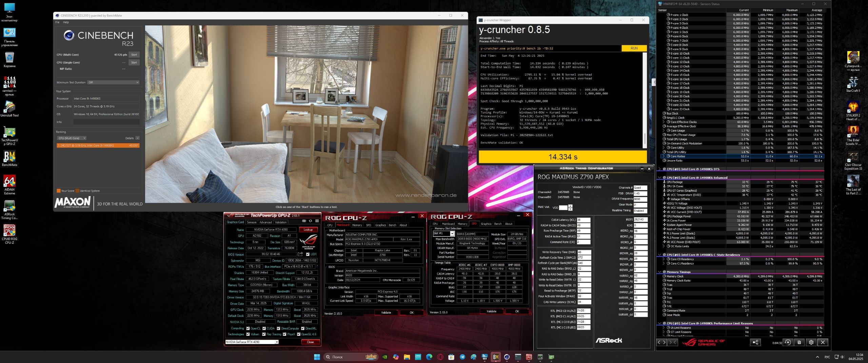The width and height of the screenshot is (868, 363).
Task: Expand the CPU DTS section in HWiNFO
Action: click(x=659, y=169)
